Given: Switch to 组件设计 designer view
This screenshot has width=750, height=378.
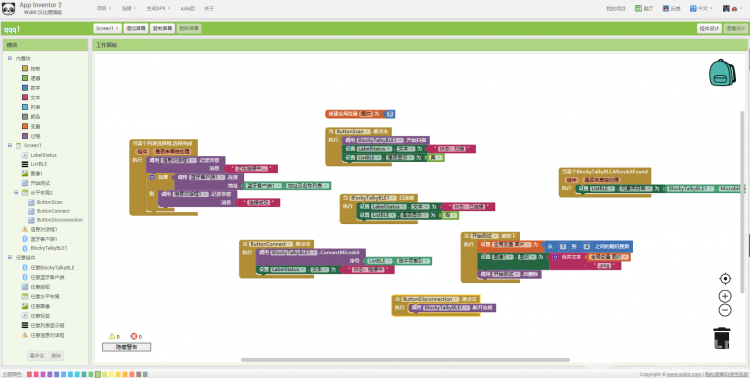Looking at the screenshot, I should (709, 29).
